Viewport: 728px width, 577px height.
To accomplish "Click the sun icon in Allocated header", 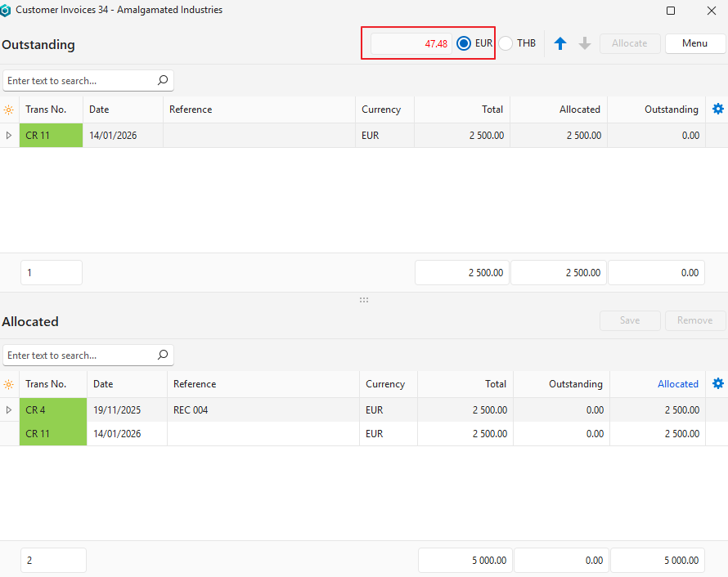I will 9,384.
